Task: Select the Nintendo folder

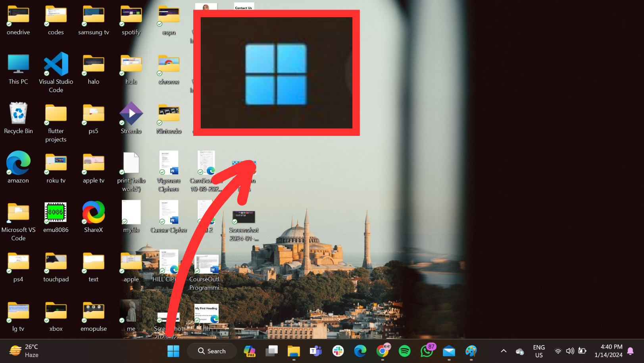Action: pyautogui.click(x=169, y=118)
